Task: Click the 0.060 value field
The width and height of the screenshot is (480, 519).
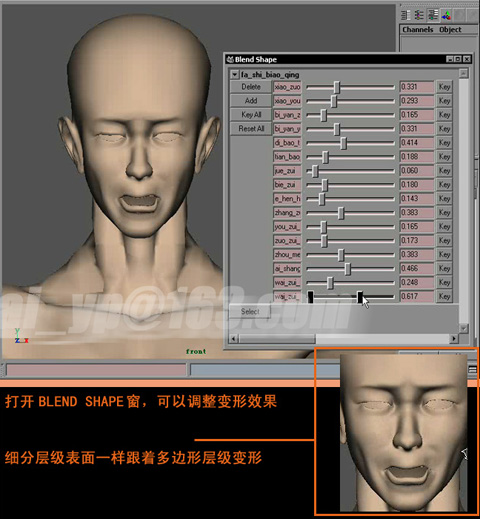Action: pyautogui.click(x=417, y=171)
